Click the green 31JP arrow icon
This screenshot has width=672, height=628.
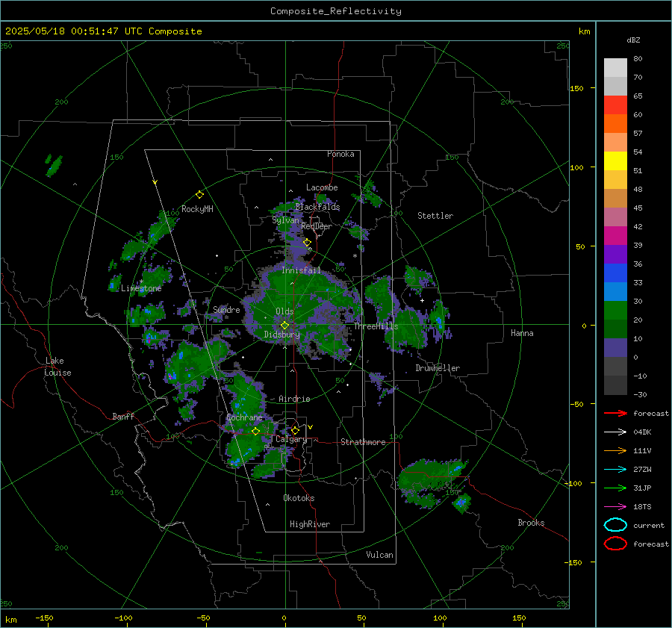[x=615, y=488]
